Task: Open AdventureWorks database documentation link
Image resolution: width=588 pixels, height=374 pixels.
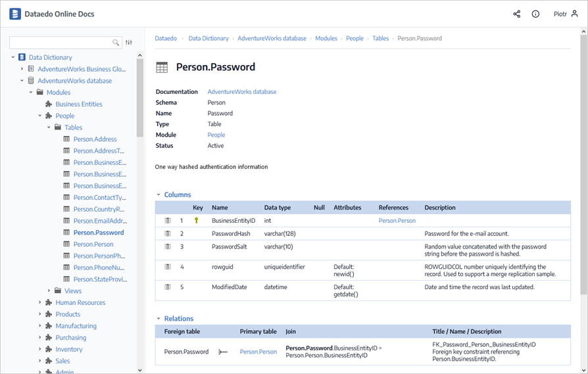Action: click(241, 92)
